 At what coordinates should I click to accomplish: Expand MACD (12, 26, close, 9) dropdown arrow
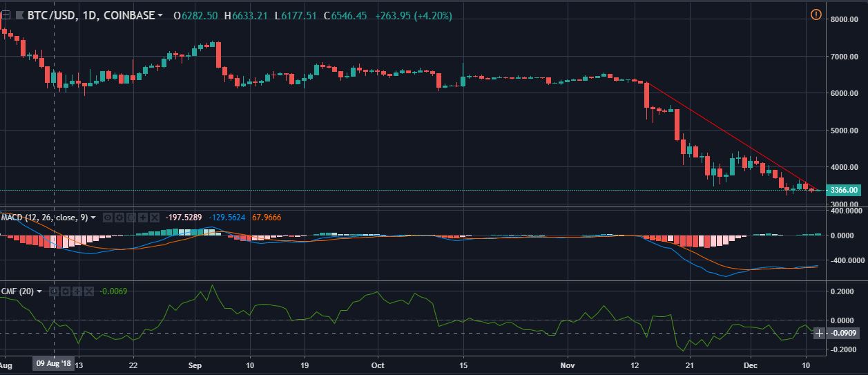pyautogui.click(x=93, y=218)
